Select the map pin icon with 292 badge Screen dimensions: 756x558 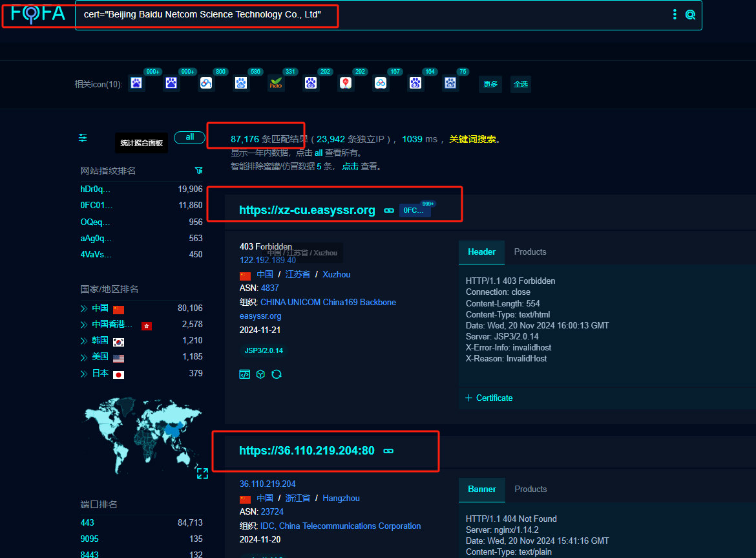(346, 83)
